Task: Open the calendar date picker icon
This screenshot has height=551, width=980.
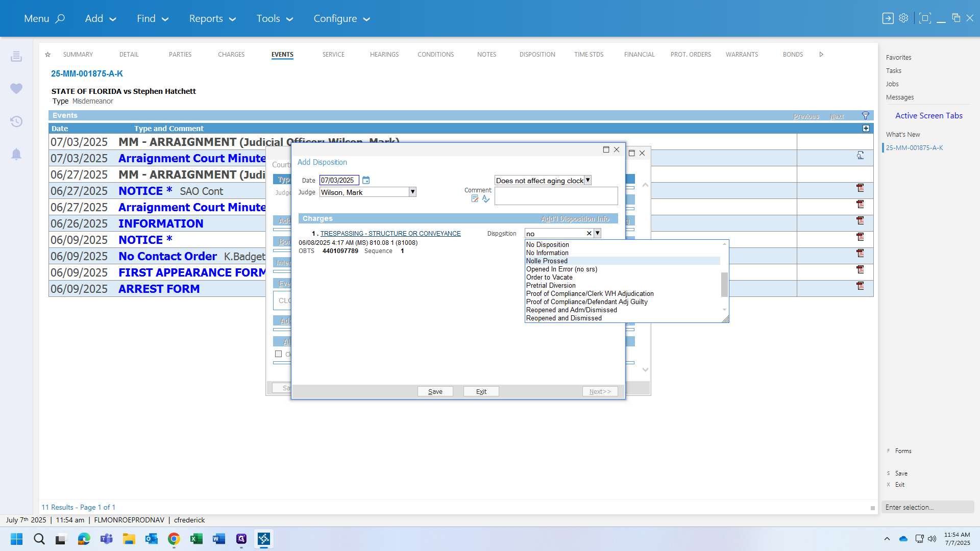Action: pos(366,180)
